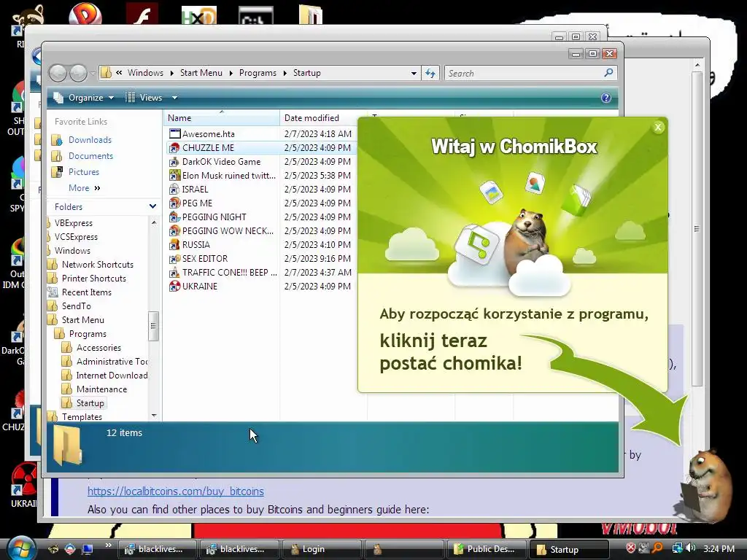Sort by the Name column header
The image size is (747, 560).
(x=222, y=117)
